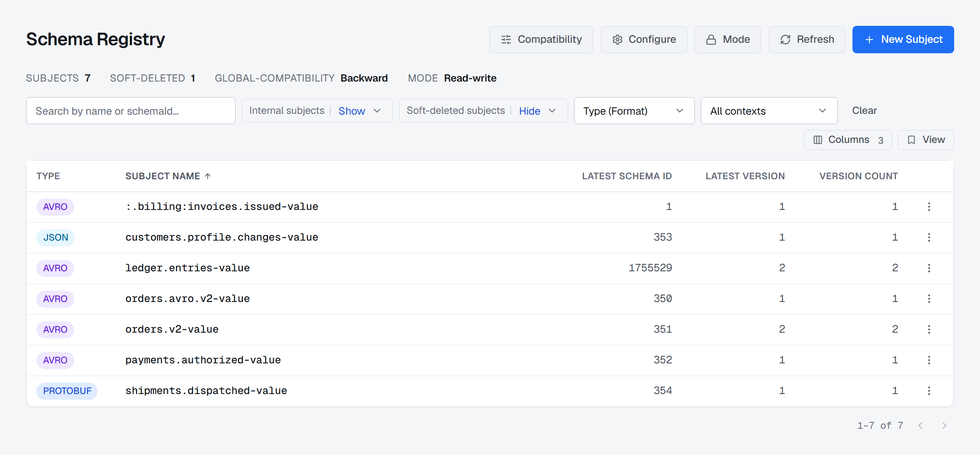This screenshot has width=980, height=455.
Task: Open subject ledger.entries-value
Action: coord(187,268)
